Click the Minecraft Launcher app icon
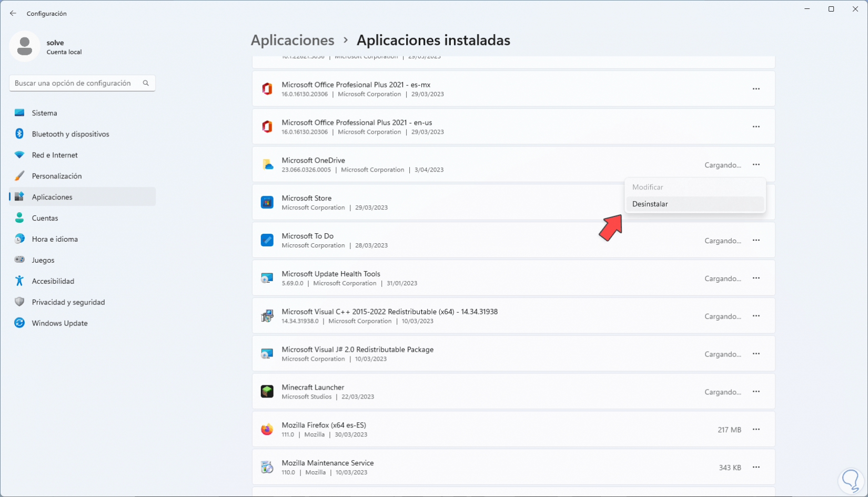This screenshot has width=868, height=497. 267,392
